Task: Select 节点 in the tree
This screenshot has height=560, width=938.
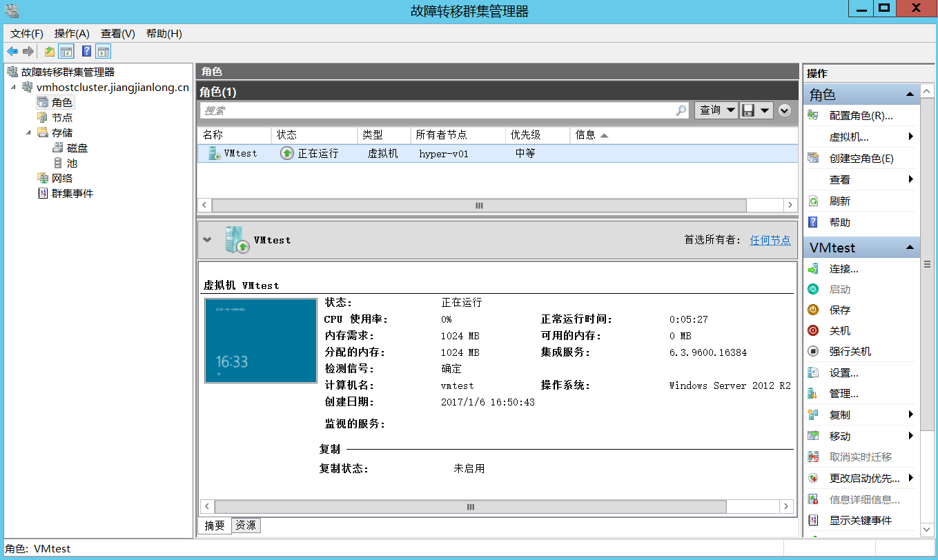Action: point(62,118)
